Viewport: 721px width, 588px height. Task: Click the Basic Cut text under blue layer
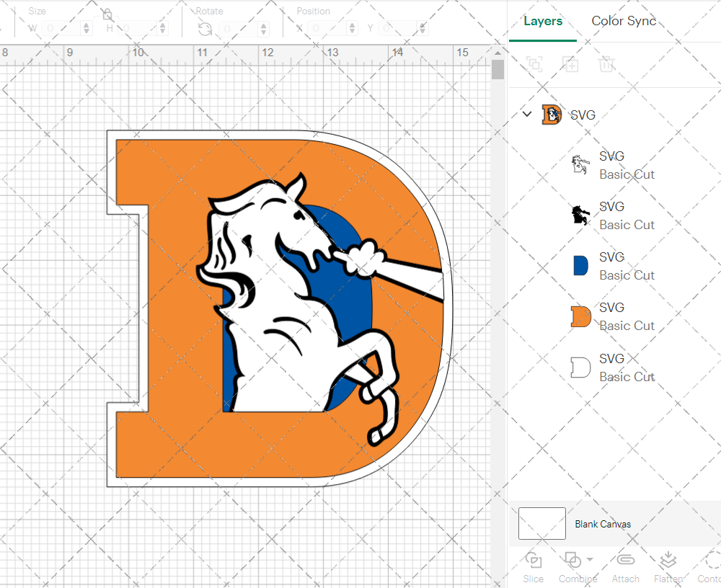tap(627, 275)
